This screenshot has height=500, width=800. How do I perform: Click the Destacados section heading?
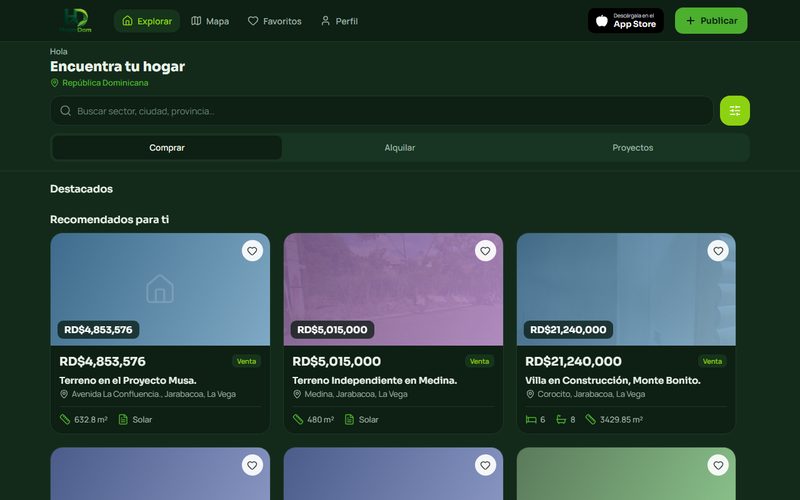tap(82, 189)
